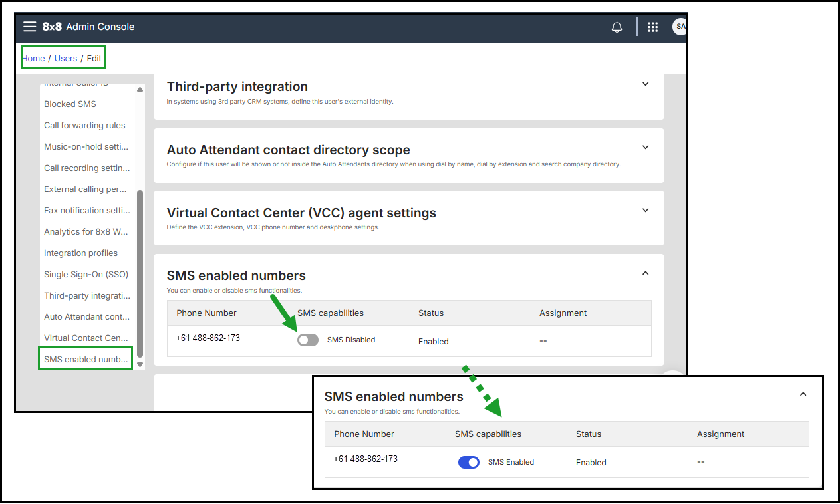The height and width of the screenshot is (504, 840).
Task: Click the sidebar scroll down arrow
Action: coord(140,364)
